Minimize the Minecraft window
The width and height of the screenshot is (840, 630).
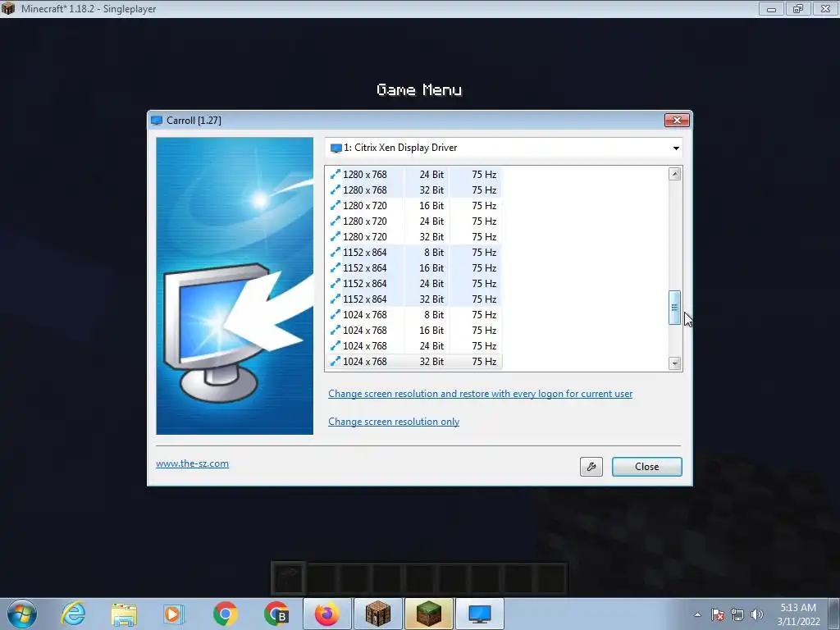tap(771, 8)
